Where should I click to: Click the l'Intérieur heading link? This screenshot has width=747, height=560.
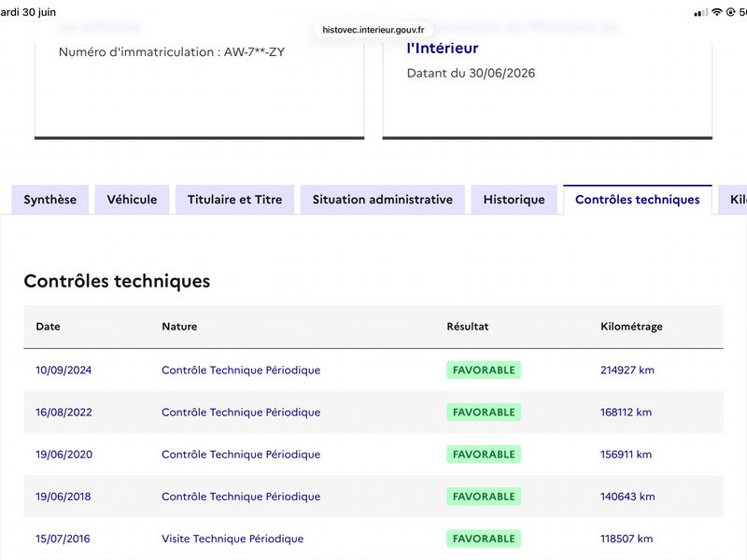coord(442,49)
